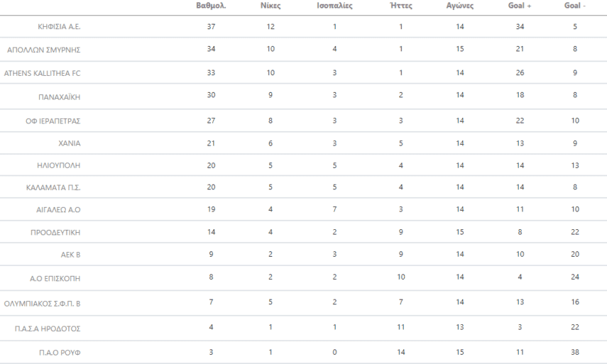Click the Νίκες column header
The width and height of the screenshot is (607, 364).
tap(270, 6)
